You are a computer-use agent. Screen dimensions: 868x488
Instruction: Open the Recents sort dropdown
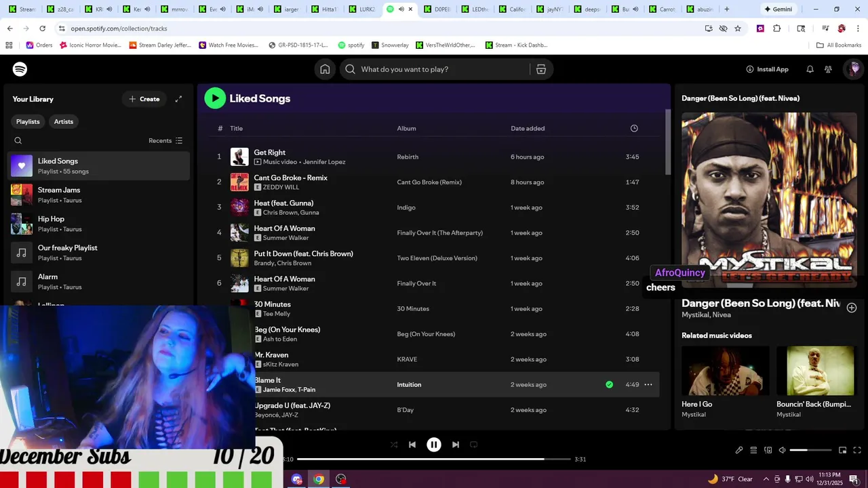165,141
